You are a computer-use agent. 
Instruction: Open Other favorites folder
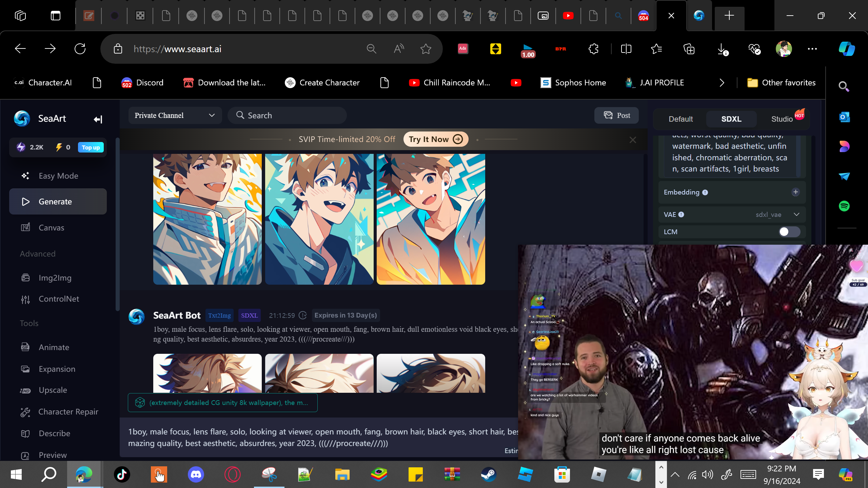point(781,83)
